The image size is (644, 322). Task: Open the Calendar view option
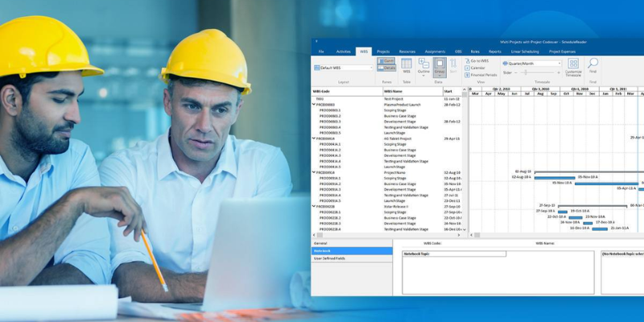pos(478,67)
